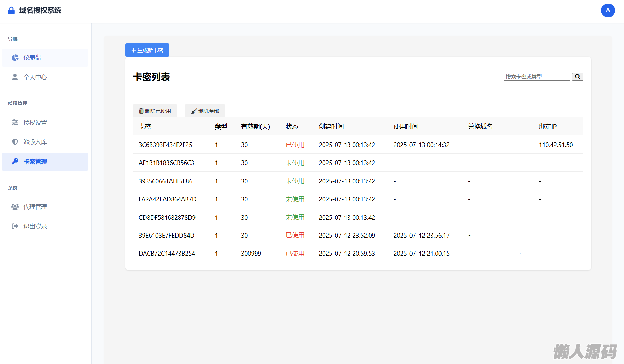This screenshot has width=624, height=364.
Task: Click the 退出登录 sign-out icon
Action: coord(15,226)
